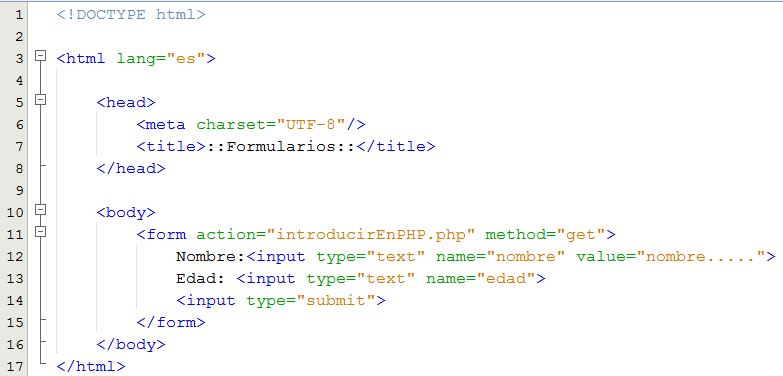Click the closing </head> tag
Viewport: 783px width, 376px height.
pyautogui.click(x=131, y=168)
